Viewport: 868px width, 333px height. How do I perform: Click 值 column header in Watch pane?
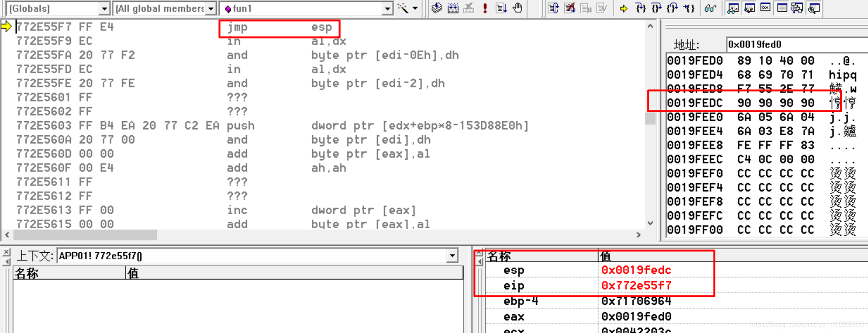pyautogui.click(x=732, y=256)
